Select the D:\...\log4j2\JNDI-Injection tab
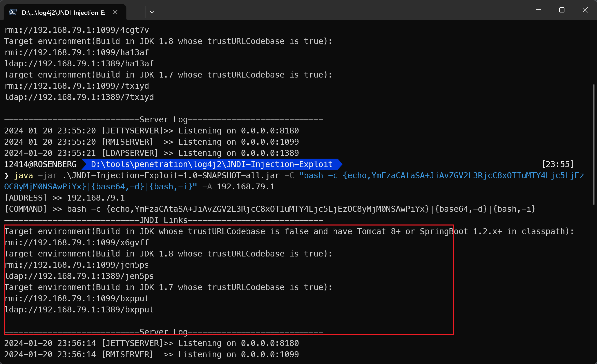Image resolution: width=597 pixels, height=364 pixels. (x=64, y=12)
